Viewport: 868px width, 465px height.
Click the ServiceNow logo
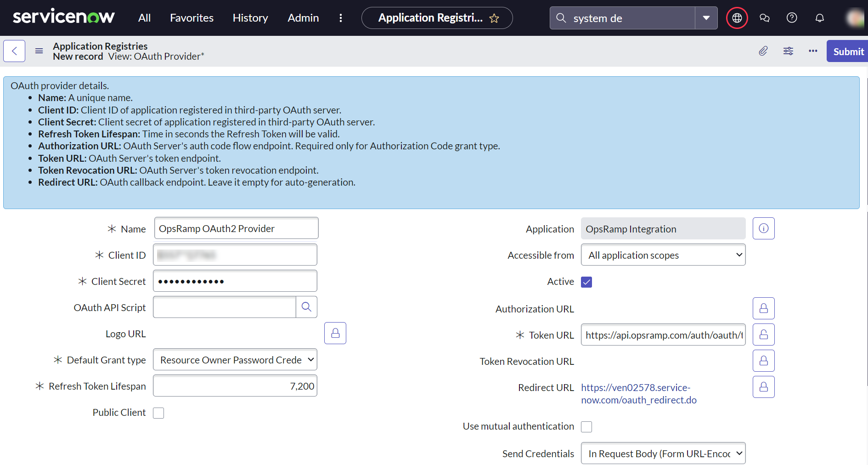click(63, 17)
